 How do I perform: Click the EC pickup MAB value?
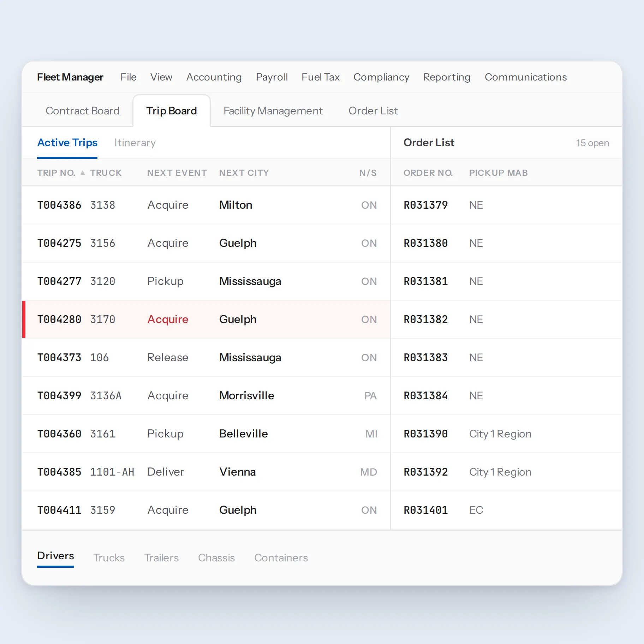point(476,510)
